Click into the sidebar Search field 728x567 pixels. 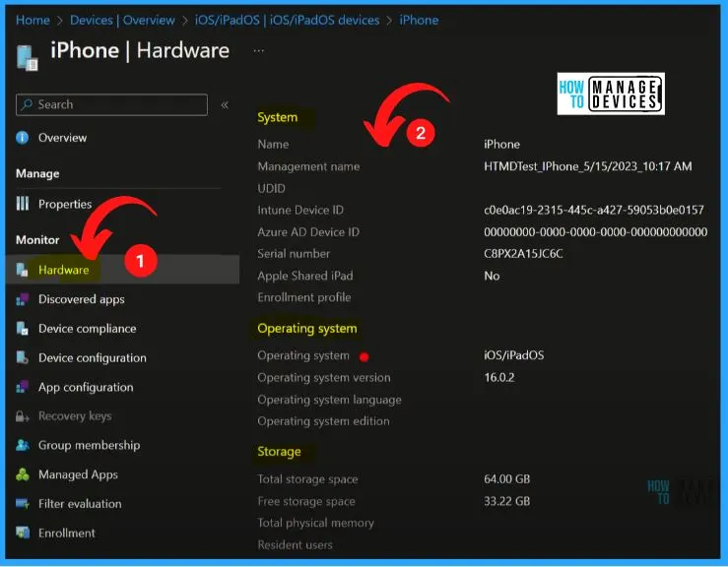tap(111, 104)
